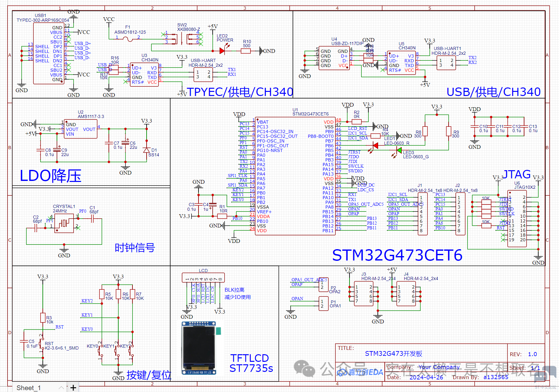Select the U3 CH340N chip
Screen dimensions: 559x392
click(x=144, y=75)
